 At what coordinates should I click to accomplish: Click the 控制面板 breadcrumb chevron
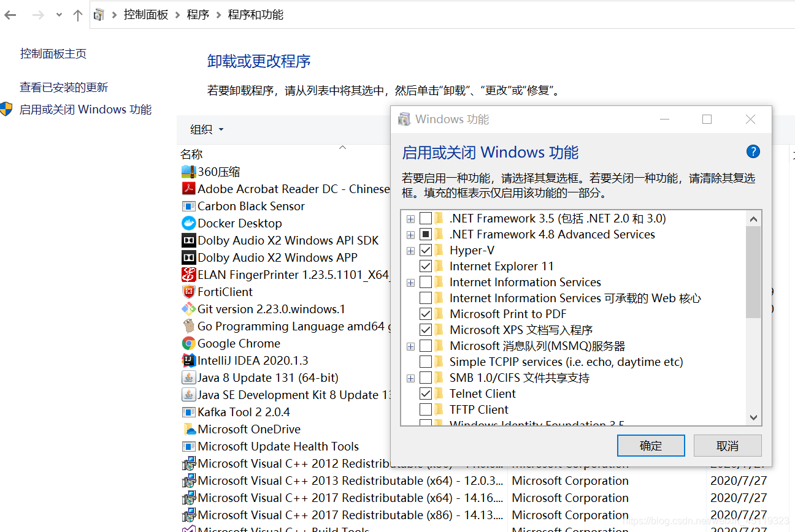pos(177,15)
